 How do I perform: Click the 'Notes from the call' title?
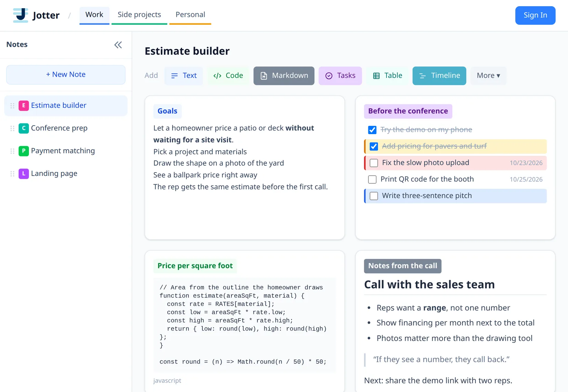tap(403, 266)
